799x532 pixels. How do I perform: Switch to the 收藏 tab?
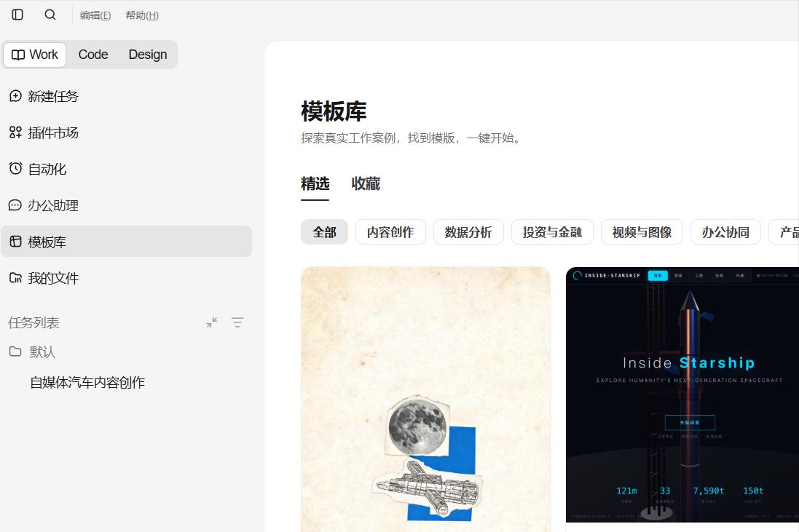(x=366, y=184)
